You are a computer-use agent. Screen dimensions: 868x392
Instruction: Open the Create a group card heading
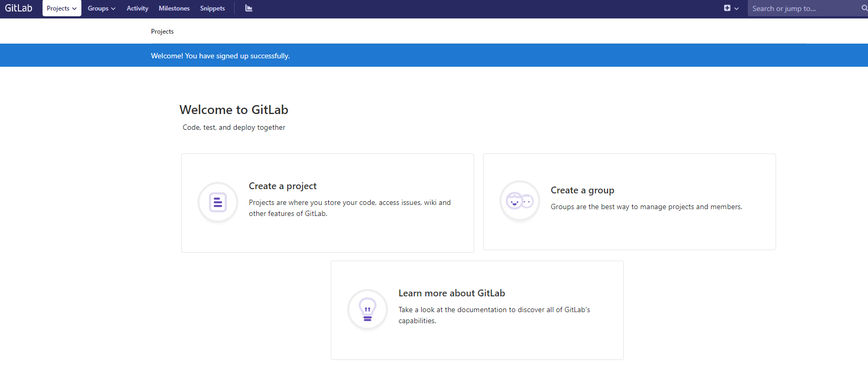[x=582, y=190]
